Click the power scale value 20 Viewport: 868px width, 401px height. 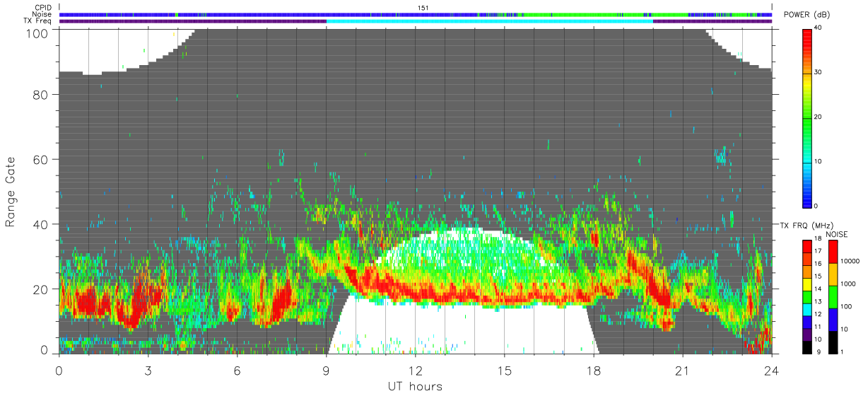(x=818, y=117)
